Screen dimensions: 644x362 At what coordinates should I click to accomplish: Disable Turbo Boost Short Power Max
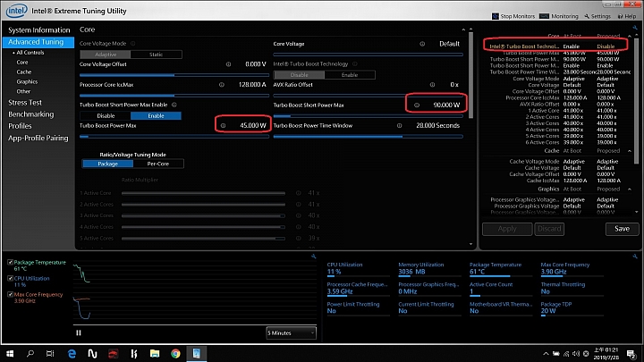[x=106, y=115]
